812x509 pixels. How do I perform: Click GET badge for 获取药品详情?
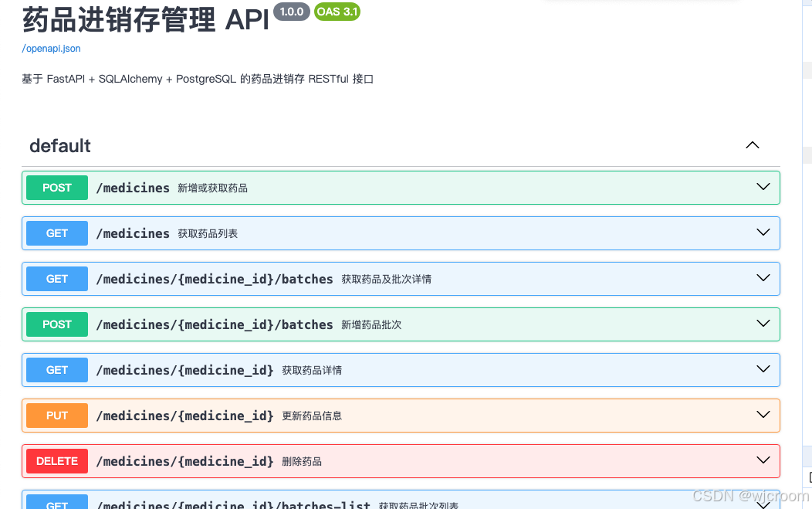point(57,370)
